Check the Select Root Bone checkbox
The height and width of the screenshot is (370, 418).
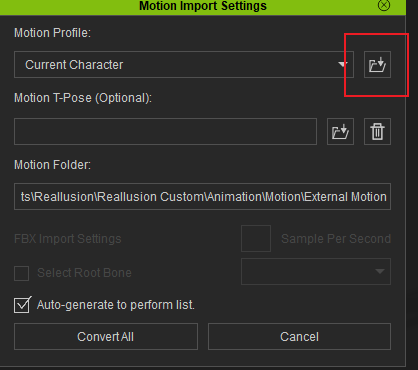[21, 273]
